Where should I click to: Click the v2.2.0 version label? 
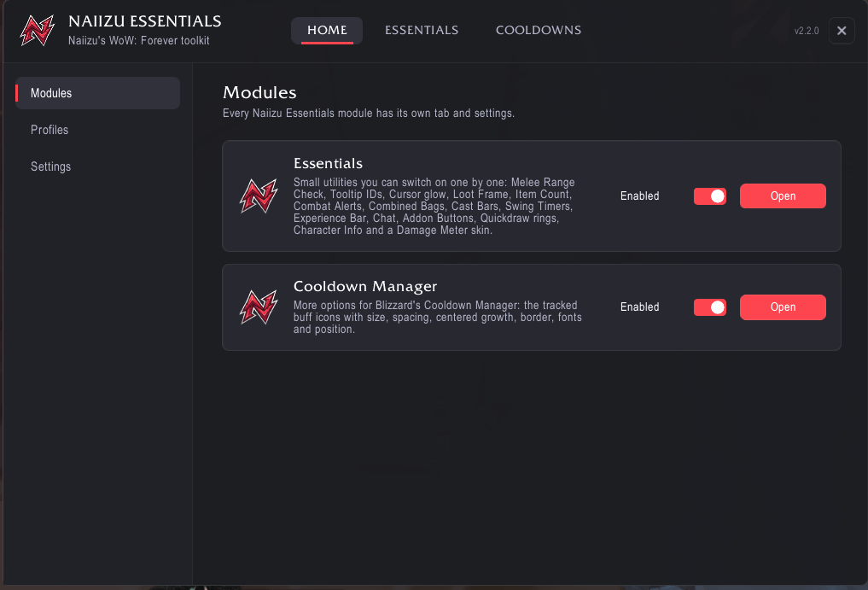coord(807,31)
